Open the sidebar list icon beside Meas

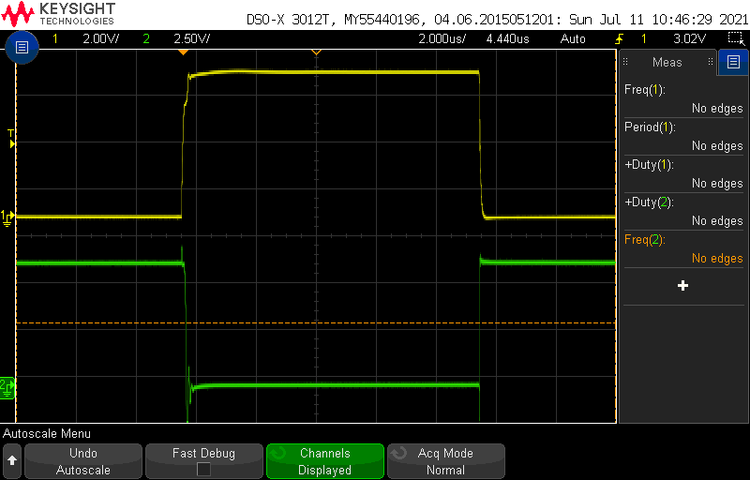(732, 62)
